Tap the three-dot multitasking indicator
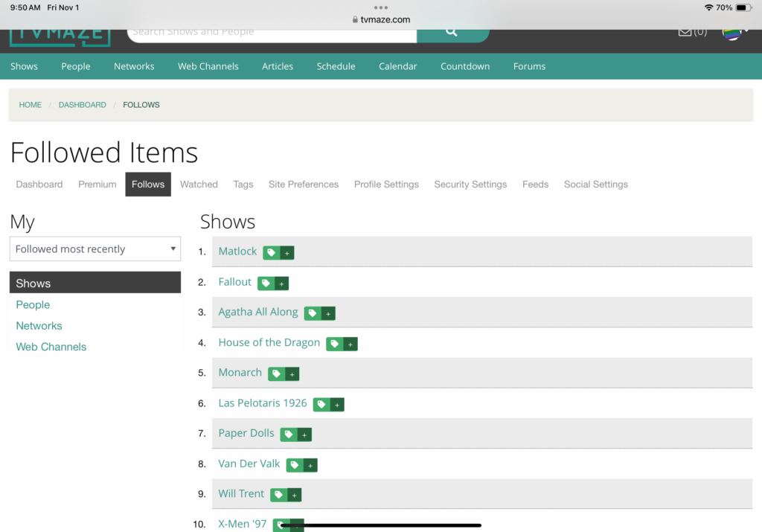Viewport: 762px width, 532px height. click(x=381, y=7)
